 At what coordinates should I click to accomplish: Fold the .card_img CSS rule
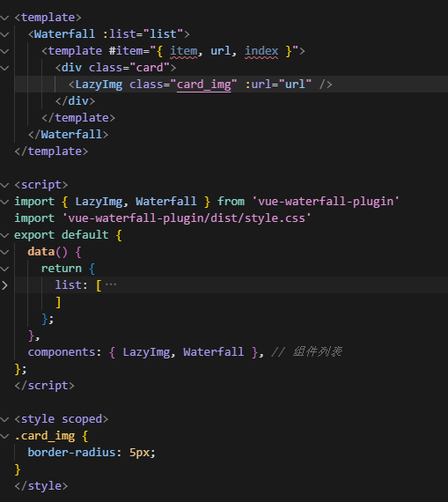coord(4,436)
